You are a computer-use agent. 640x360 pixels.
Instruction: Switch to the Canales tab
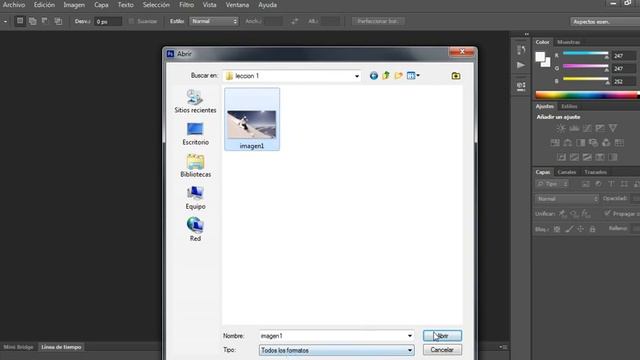(x=567, y=172)
